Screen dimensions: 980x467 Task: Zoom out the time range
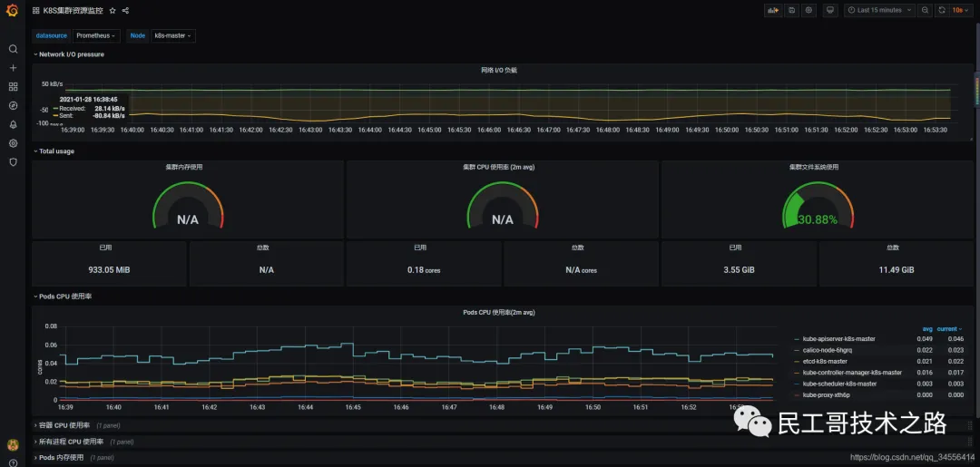pos(925,10)
